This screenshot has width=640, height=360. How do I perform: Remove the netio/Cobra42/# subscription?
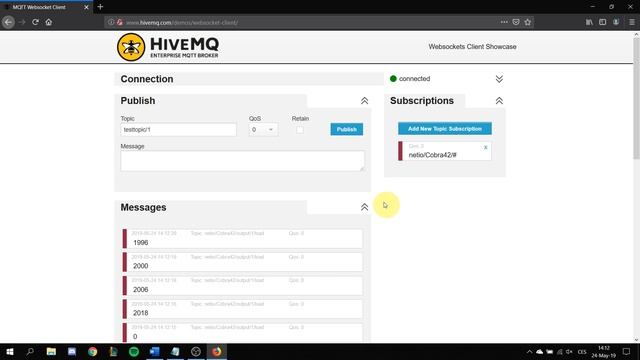(486, 147)
